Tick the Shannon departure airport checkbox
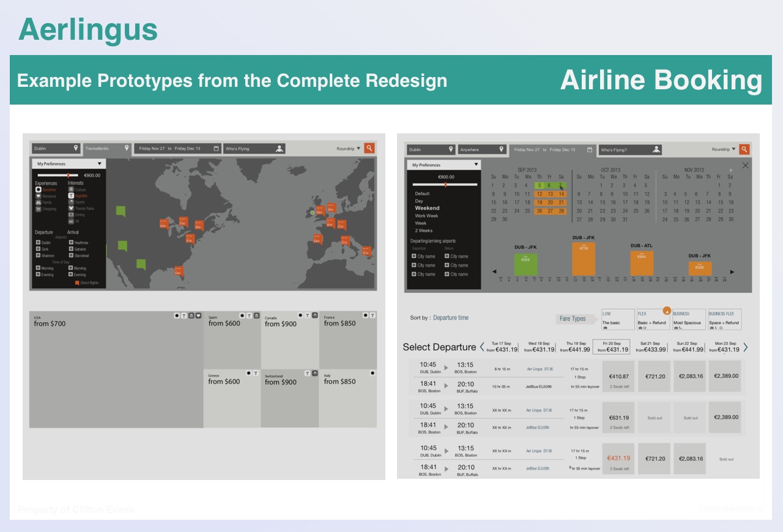 39,256
